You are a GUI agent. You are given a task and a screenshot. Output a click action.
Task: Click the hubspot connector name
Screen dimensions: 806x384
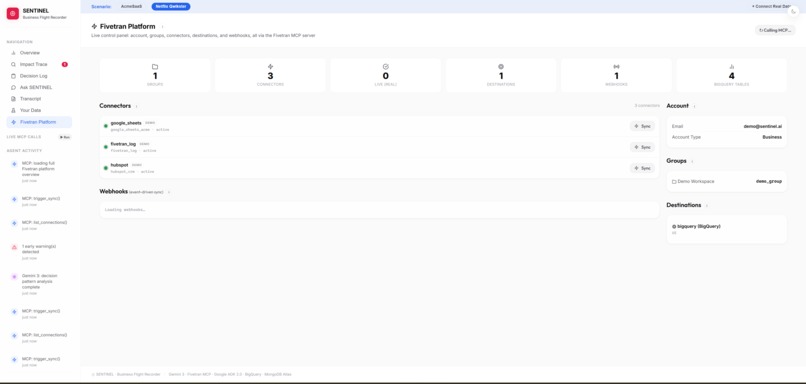pos(119,166)
